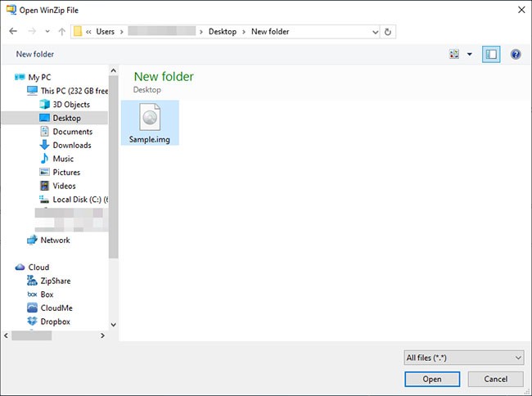This screenshot has width=532, height=396.
Task: Expand the address bar history dropdown
Action: pos(374,32)
